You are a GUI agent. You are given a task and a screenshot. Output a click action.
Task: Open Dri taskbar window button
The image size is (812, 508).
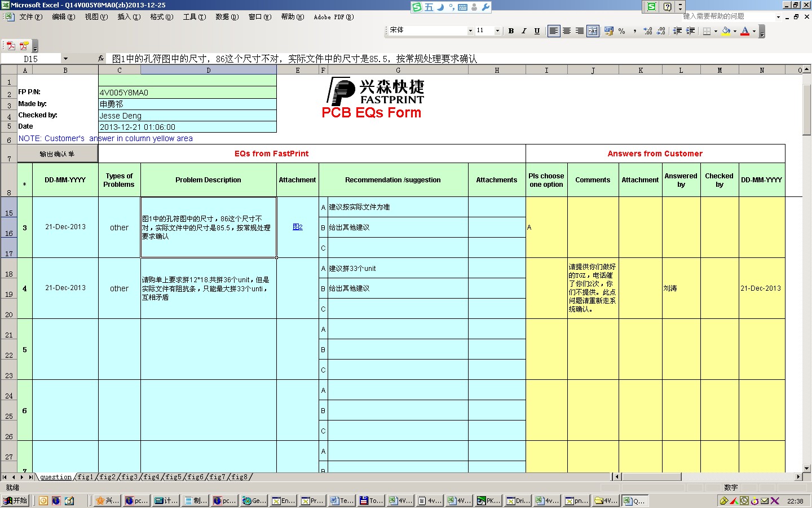click(x=518, y=500)
